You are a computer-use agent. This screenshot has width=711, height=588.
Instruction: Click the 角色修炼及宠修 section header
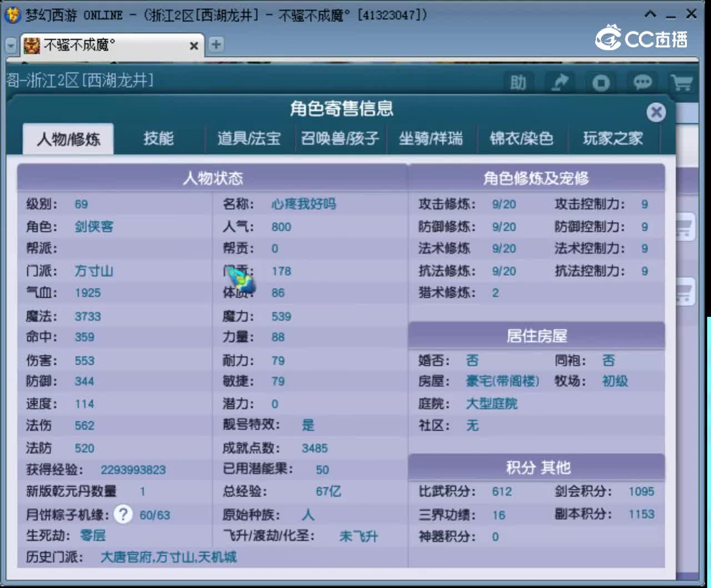[536, 178]
